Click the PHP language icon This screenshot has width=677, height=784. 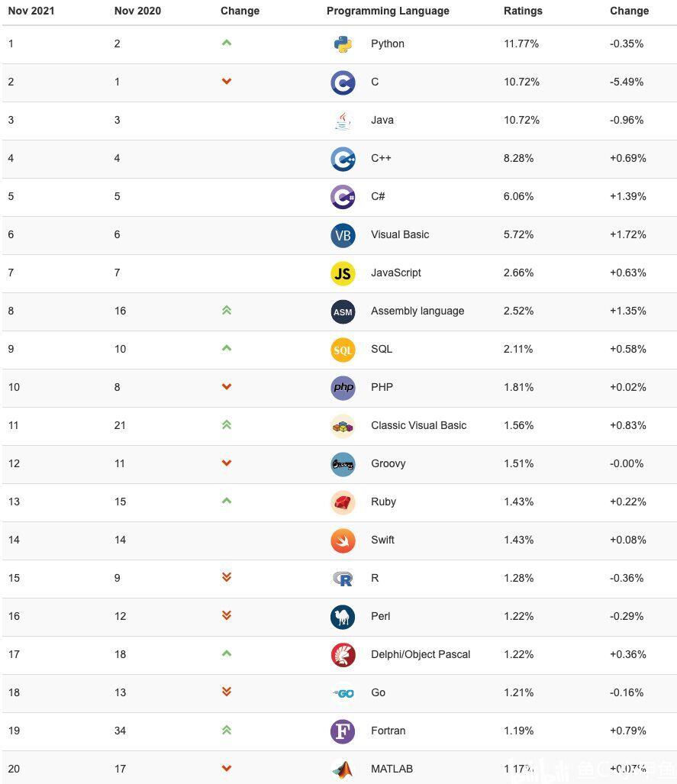(343, 388)
